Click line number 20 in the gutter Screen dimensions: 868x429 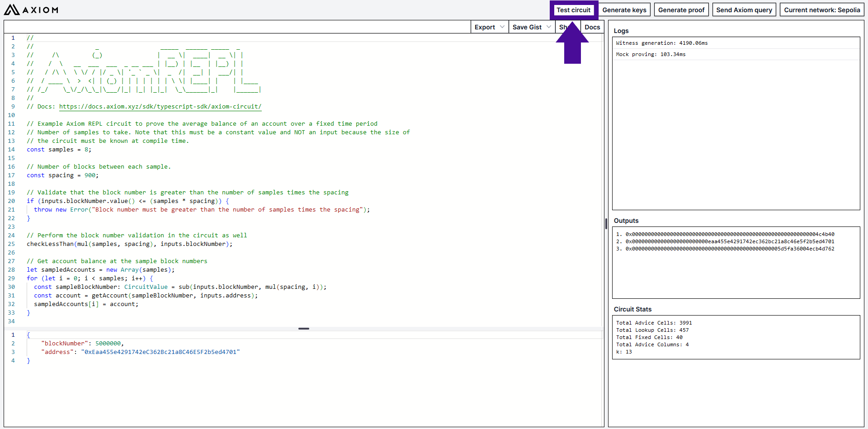11,201
